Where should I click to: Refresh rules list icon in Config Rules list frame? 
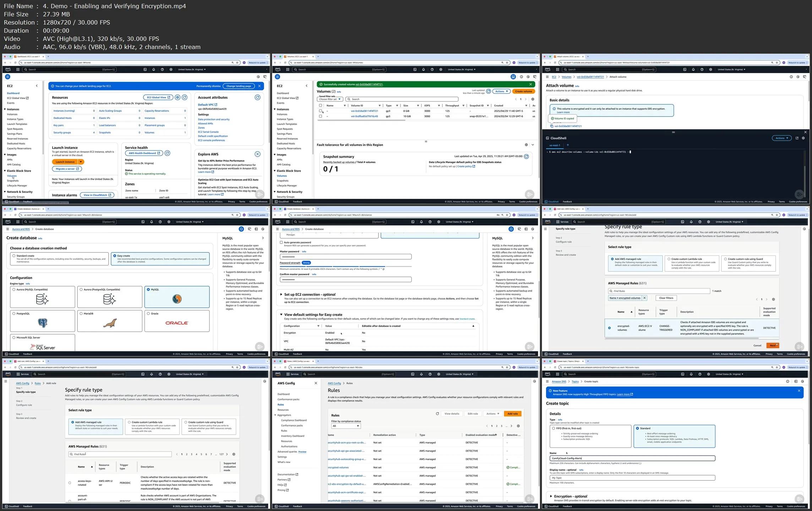[x=437, y=414]
